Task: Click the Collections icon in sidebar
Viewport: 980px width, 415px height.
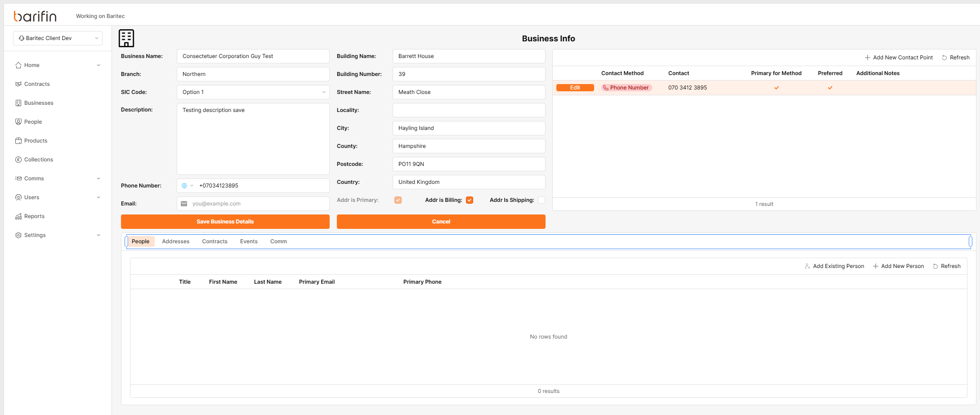Action: click(18, 160)
